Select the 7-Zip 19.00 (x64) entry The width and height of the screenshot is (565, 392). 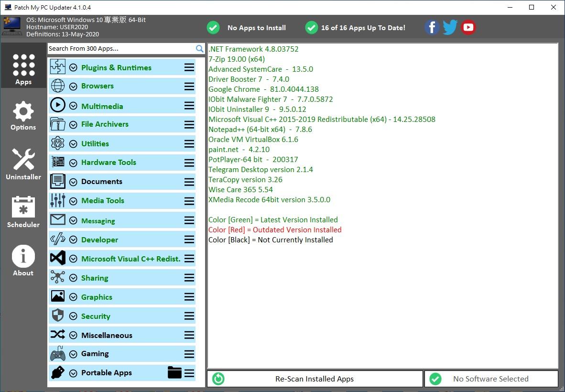tap(237, 59)
